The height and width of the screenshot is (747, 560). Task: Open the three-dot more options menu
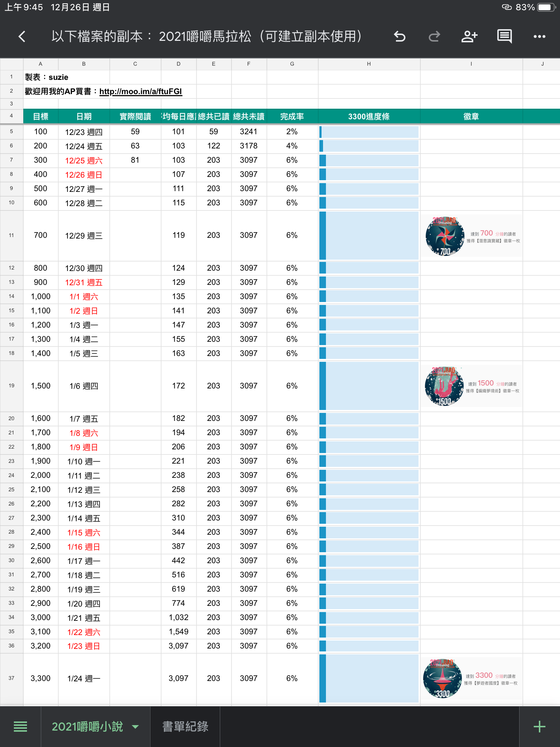(539, 36)
